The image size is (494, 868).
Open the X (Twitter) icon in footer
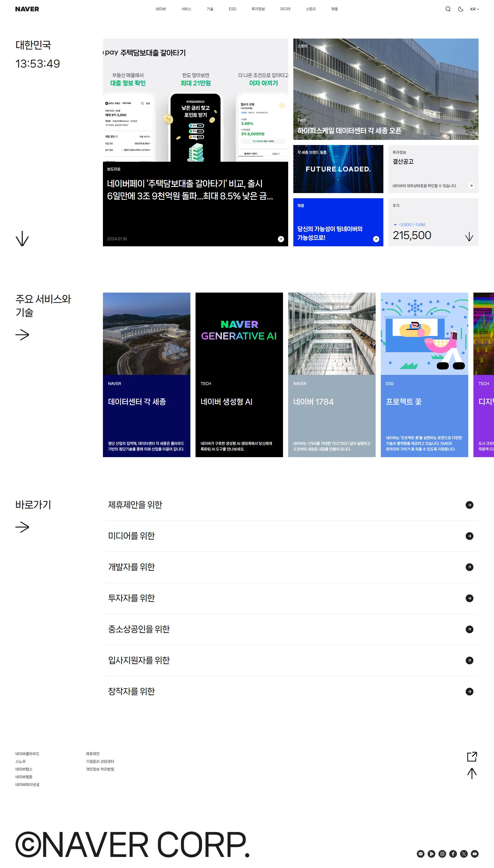coord(464,854)
